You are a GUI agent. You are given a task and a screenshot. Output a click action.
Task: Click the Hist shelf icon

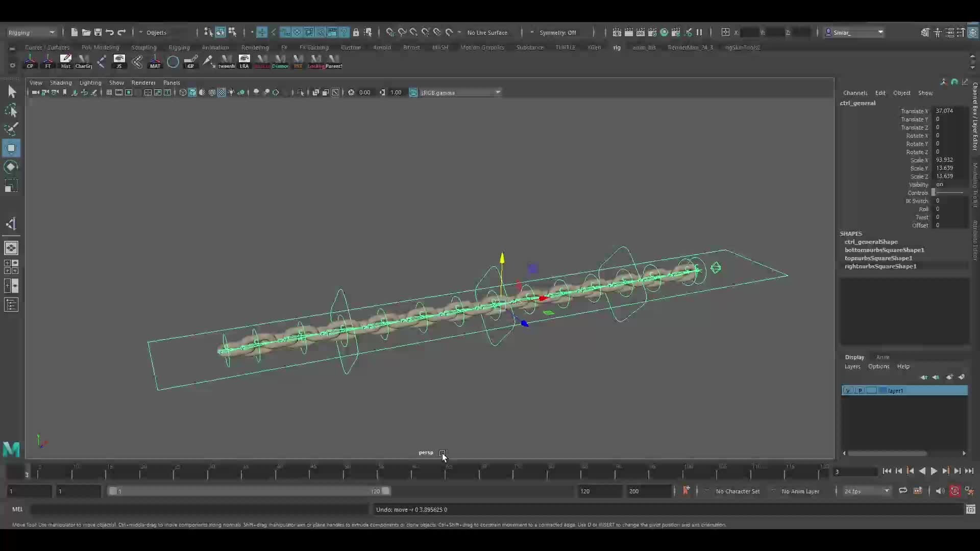click(x=65, y=61)
